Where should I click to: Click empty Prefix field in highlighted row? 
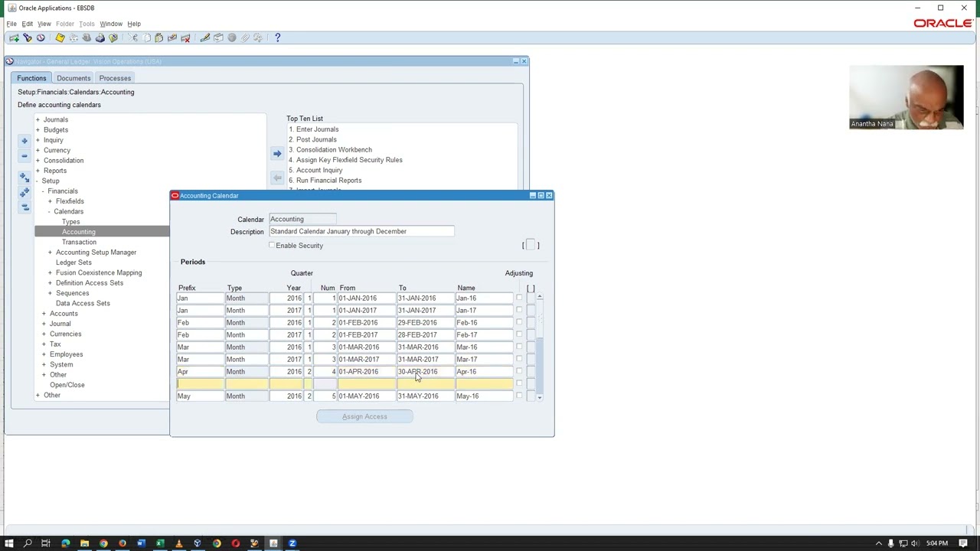coord(201,383)
